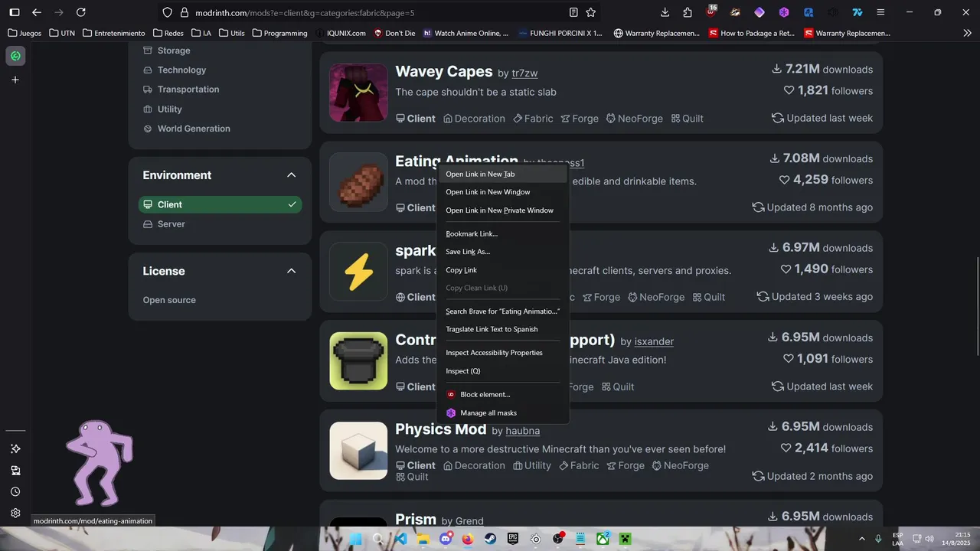Viewport: 980px width, 551px height.
Task: Collapse the Environment section chevron
Action: (291, 175)
